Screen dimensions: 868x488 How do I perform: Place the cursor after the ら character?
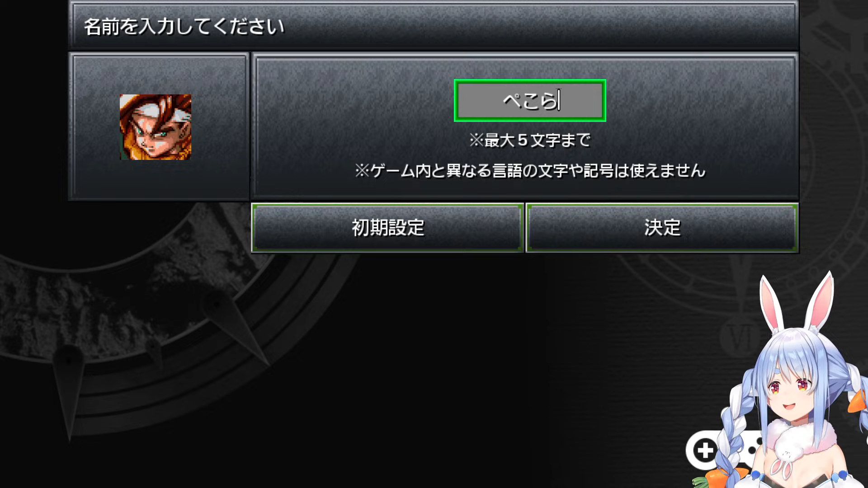pos(560,100)
